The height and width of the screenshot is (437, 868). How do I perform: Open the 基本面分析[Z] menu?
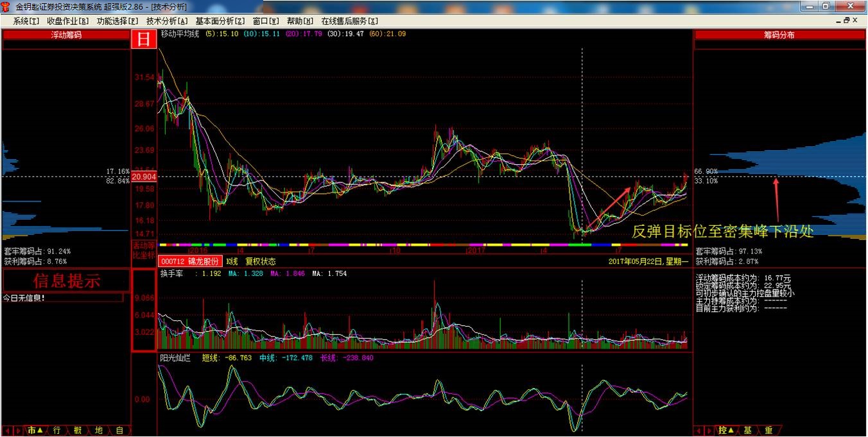(x=220, y=21)
